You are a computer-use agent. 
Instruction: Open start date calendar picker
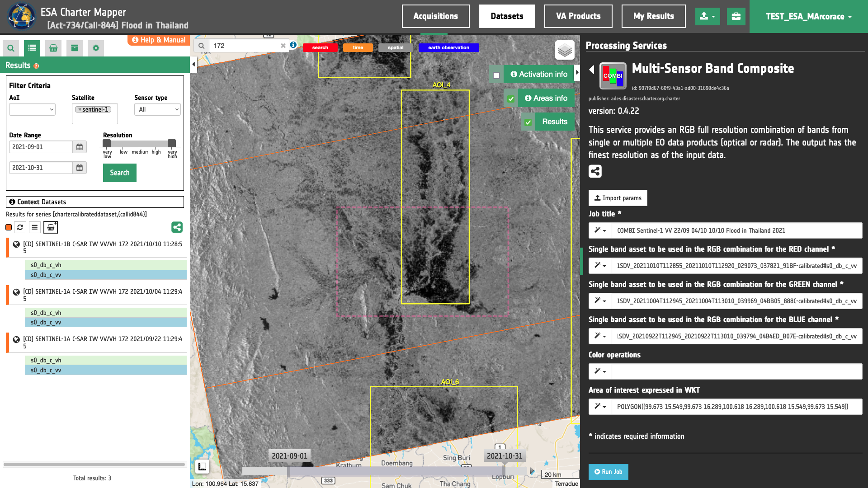click(x=80, y=147)
